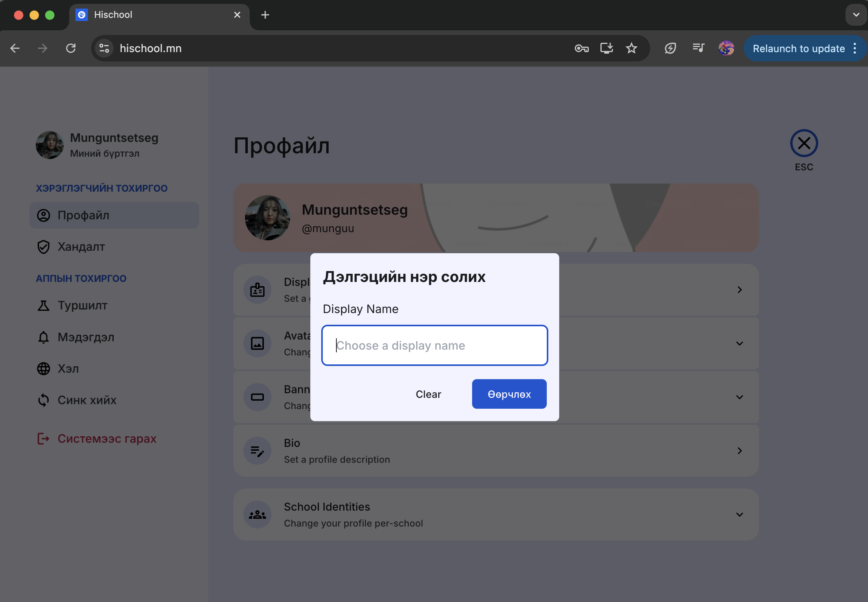The width and height of the screenshot is (868, 602).
Task: Click the Bio edit-note icon
Action: pos(257,451)
